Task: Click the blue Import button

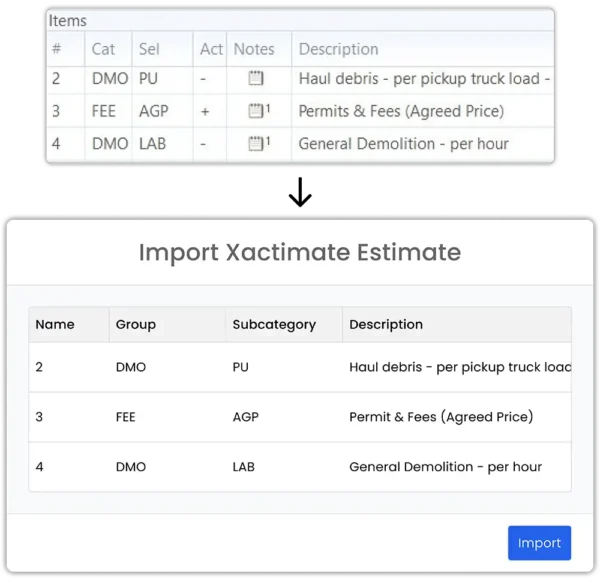Action: [539, 543]
